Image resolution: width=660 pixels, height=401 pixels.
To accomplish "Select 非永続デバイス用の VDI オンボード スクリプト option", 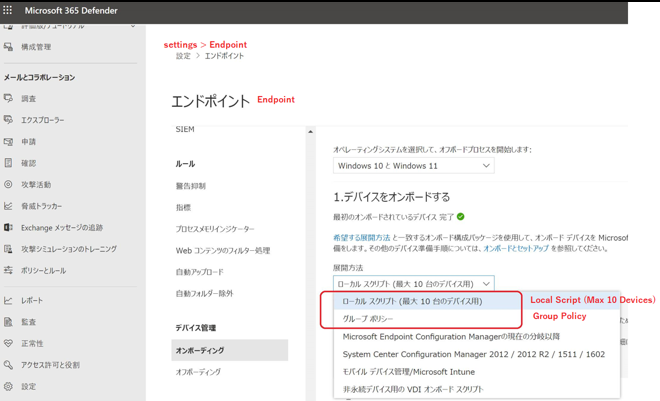I will pos(477,389).
